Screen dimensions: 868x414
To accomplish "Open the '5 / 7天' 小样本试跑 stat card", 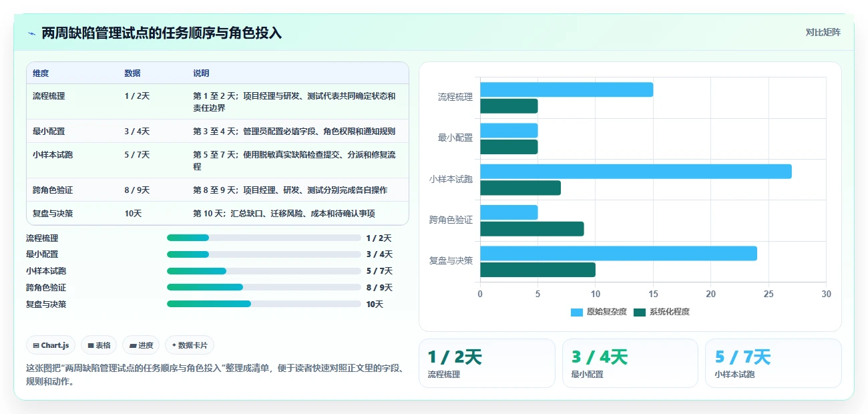I will click(x=773, y=363).
